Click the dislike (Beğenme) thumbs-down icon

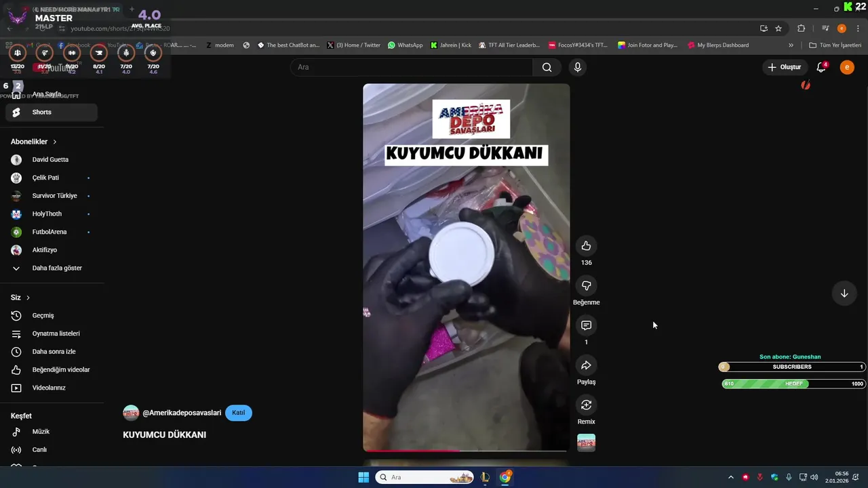586,285
